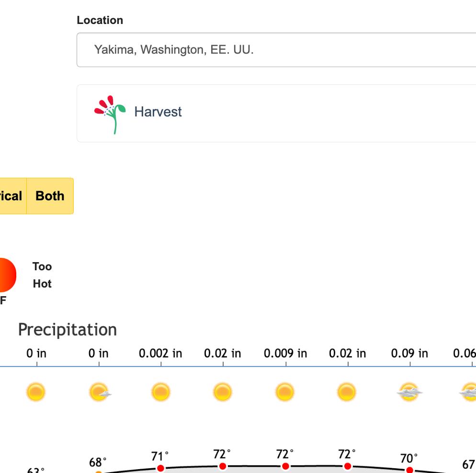
Task: Click the first sun icon under 0 in
Action: 36,392
